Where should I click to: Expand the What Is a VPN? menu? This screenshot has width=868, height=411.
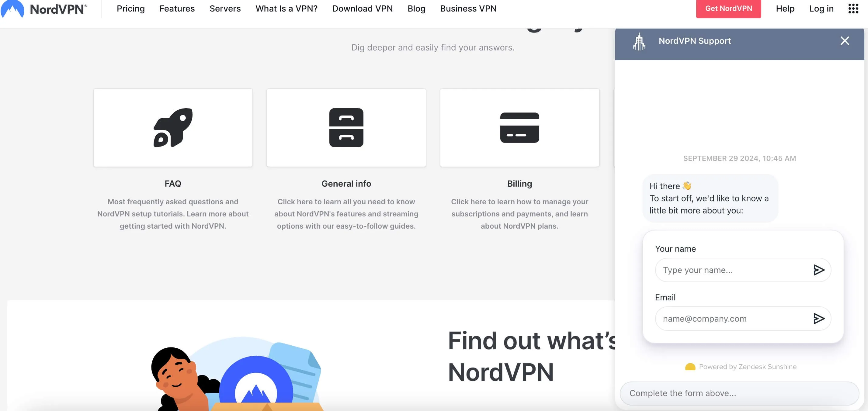click(287, 9)
